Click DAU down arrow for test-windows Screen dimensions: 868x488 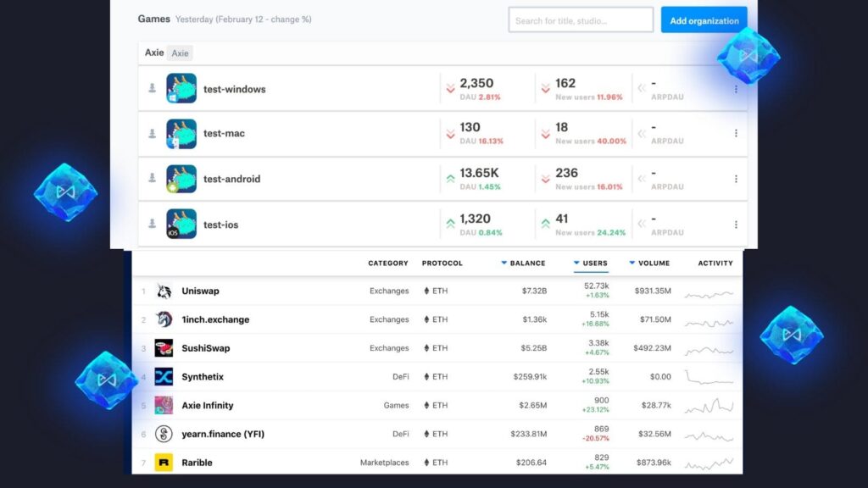451,88
